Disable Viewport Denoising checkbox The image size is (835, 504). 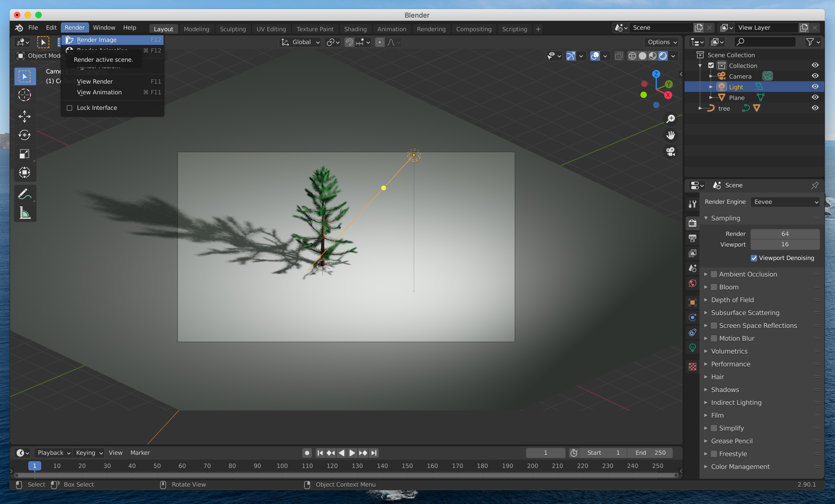754,258
